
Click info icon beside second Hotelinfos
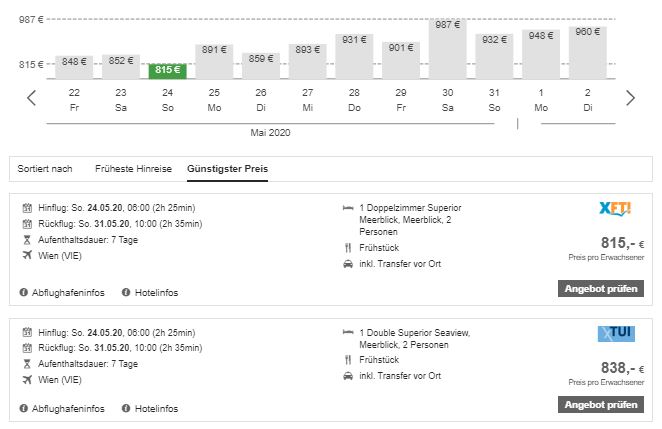tap(126, 408)
